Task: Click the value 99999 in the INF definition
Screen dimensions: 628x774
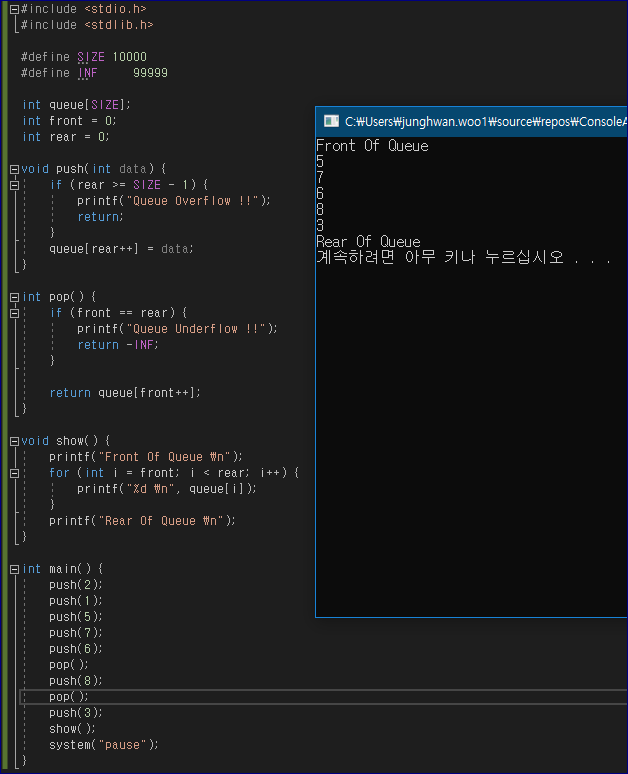Action: (150, 73)
